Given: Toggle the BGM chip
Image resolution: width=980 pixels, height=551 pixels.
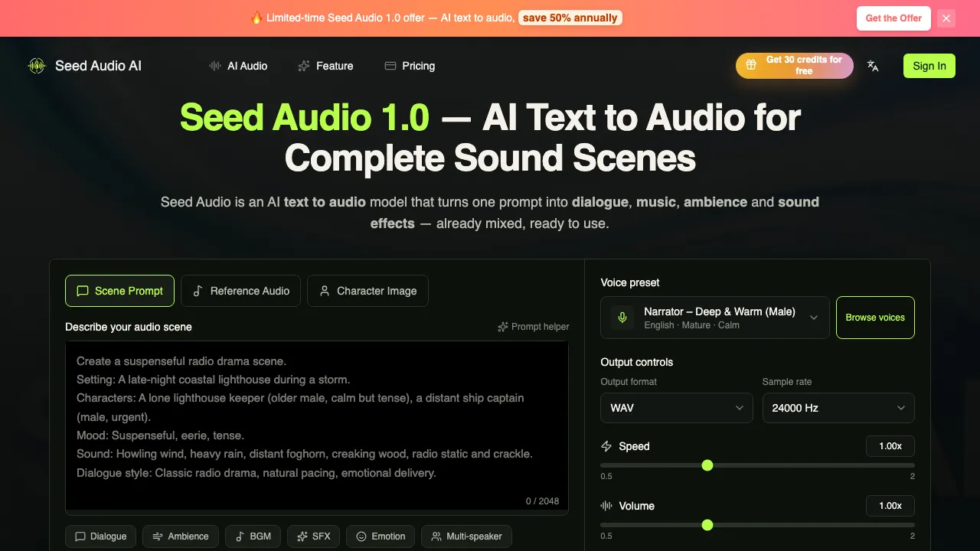Looking at the screenshot, I should point(253,536).
